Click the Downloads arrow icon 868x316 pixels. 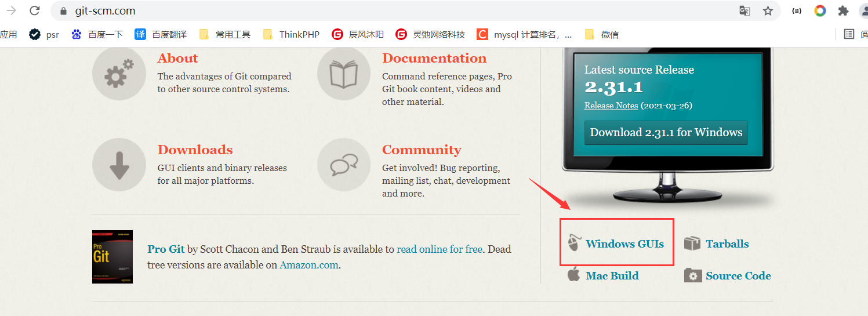119,165
